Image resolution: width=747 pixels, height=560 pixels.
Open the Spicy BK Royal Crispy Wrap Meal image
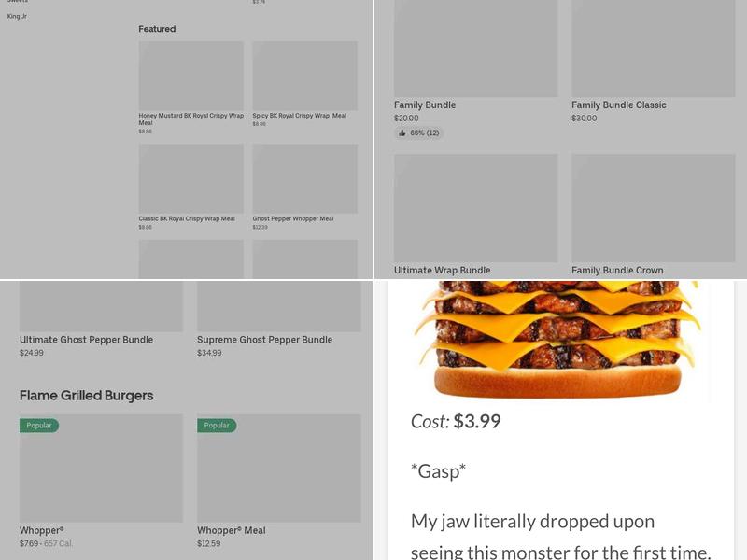(304, 75)
